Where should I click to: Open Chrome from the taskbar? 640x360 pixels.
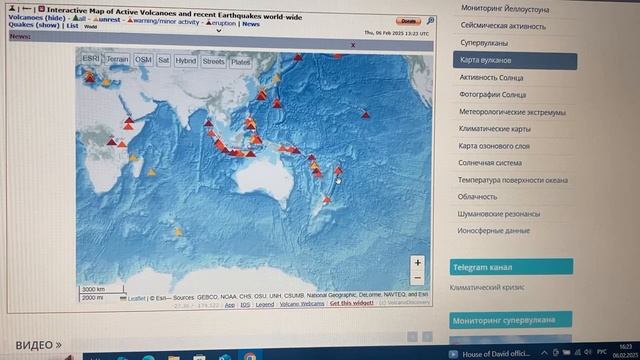point(250,356)
